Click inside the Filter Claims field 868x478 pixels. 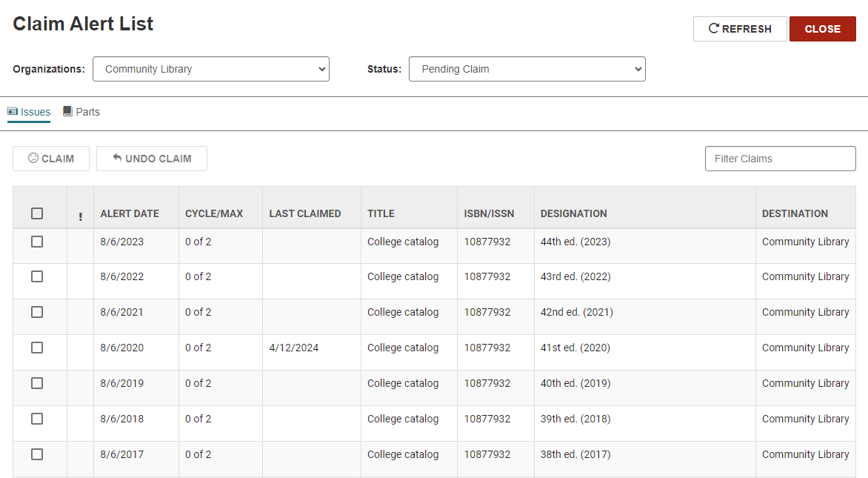(780, 158)
